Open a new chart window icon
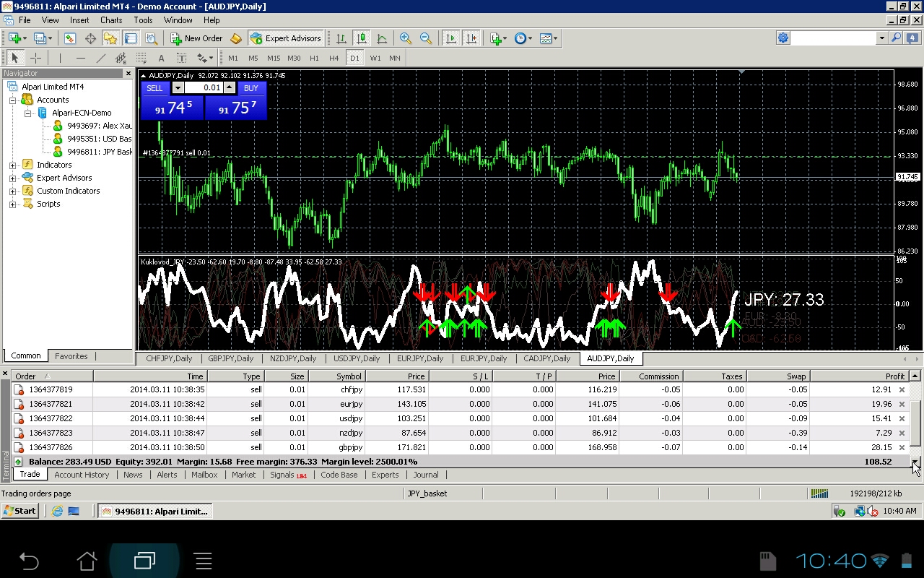924x578 pixels. 14,38
